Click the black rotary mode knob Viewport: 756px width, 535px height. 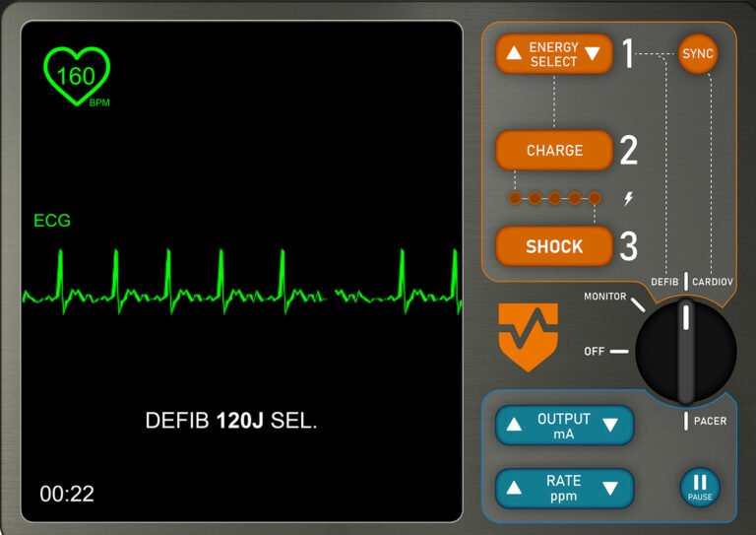tap(686, 352)
